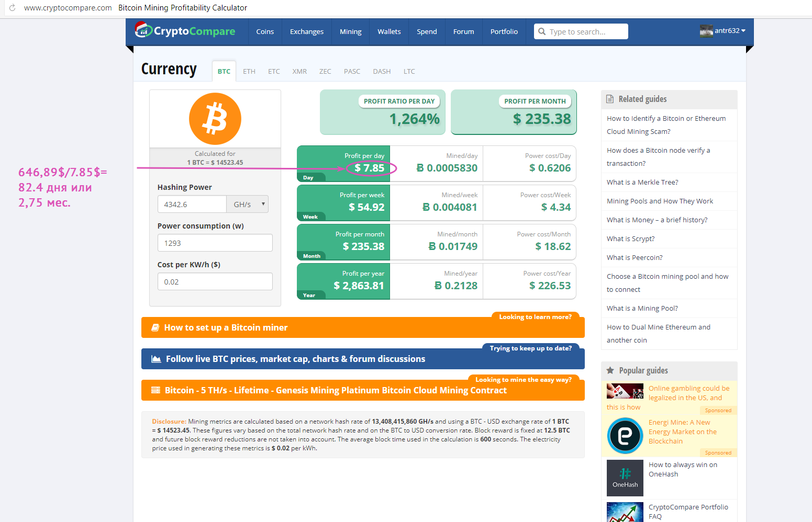This screenshot has height=522, width=812.
Task: Click the Related guides document icon
Action: [610, 99]
